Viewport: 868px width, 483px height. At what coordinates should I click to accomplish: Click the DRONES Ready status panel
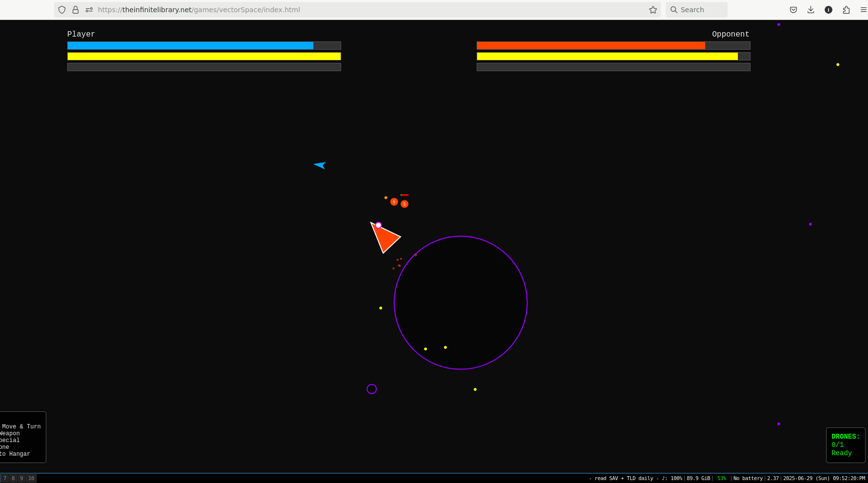846,445
